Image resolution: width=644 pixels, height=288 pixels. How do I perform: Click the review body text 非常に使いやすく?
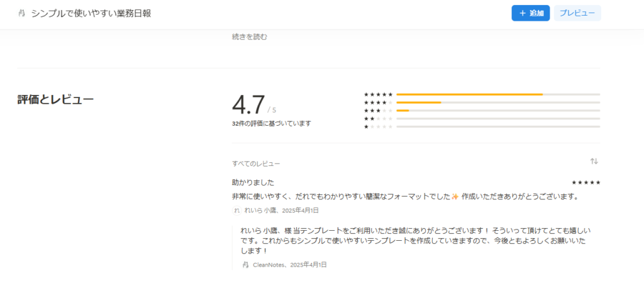pyautogui.click(x=406, y=196)
